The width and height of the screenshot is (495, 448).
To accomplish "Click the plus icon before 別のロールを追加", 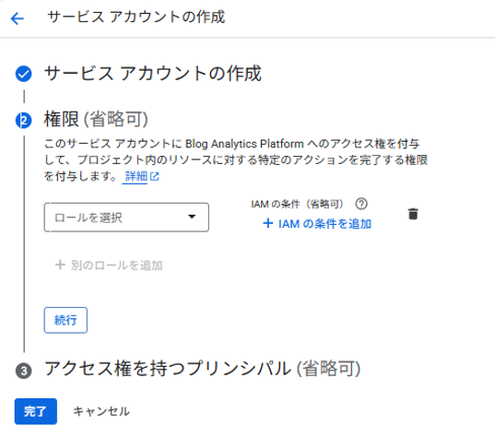I will click(60, 265).
